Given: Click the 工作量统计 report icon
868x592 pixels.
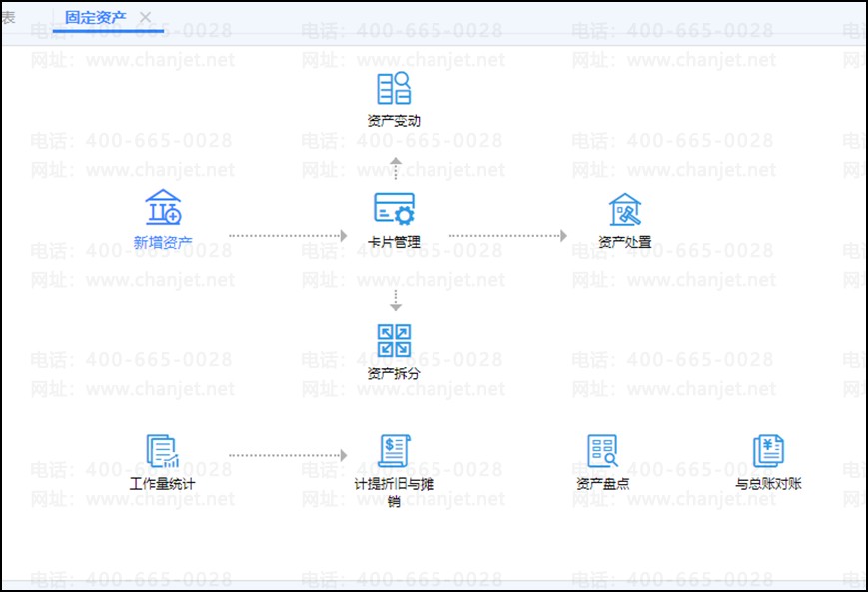Looking at the screenshot, I should tap(162, 451).
